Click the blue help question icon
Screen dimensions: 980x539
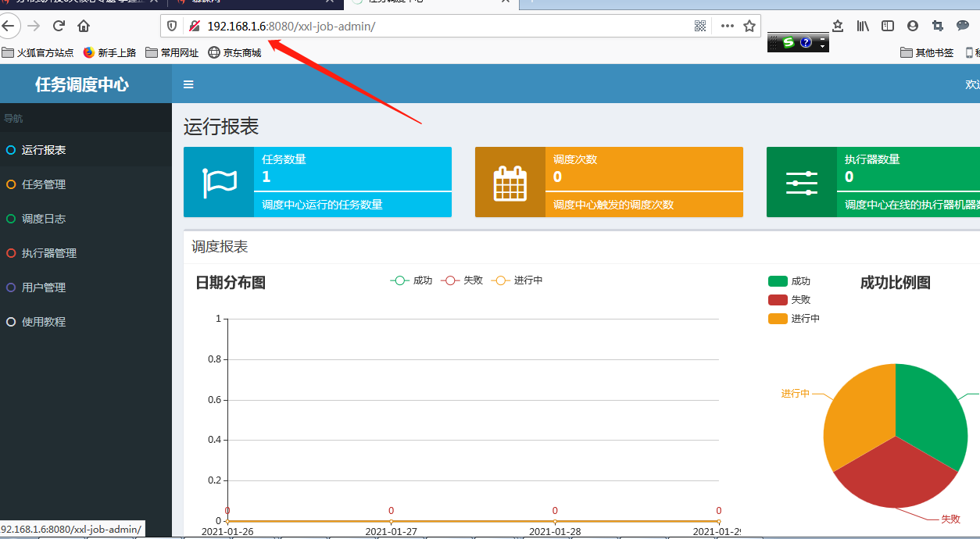pos(807,43)
